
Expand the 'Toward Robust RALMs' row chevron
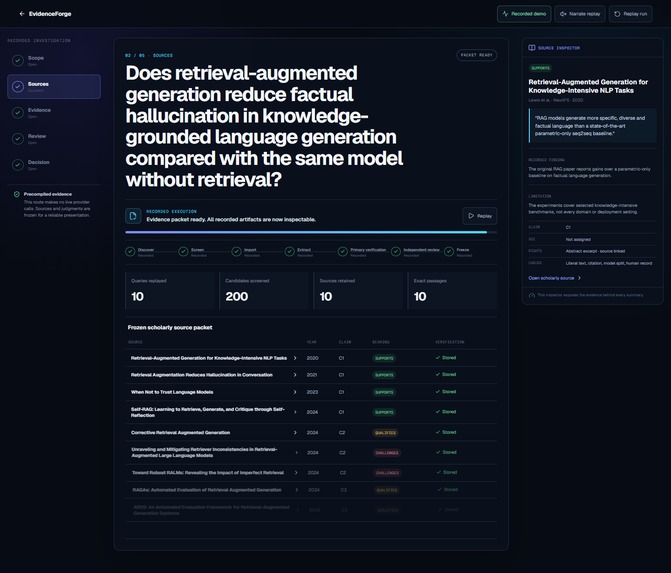pyautogui.click(x=296, y=472)
